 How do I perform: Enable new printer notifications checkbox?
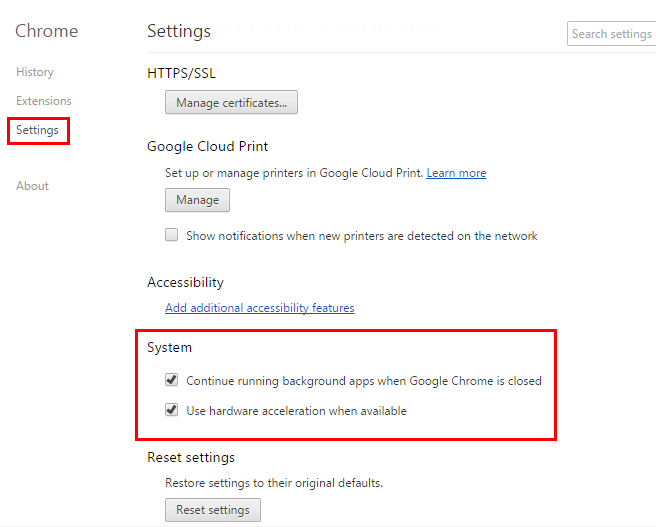point(172,236)
